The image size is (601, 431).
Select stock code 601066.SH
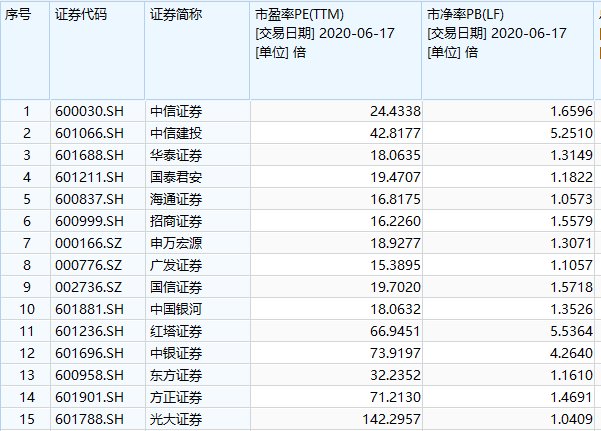pyautogui.click(x=89, y=133)
